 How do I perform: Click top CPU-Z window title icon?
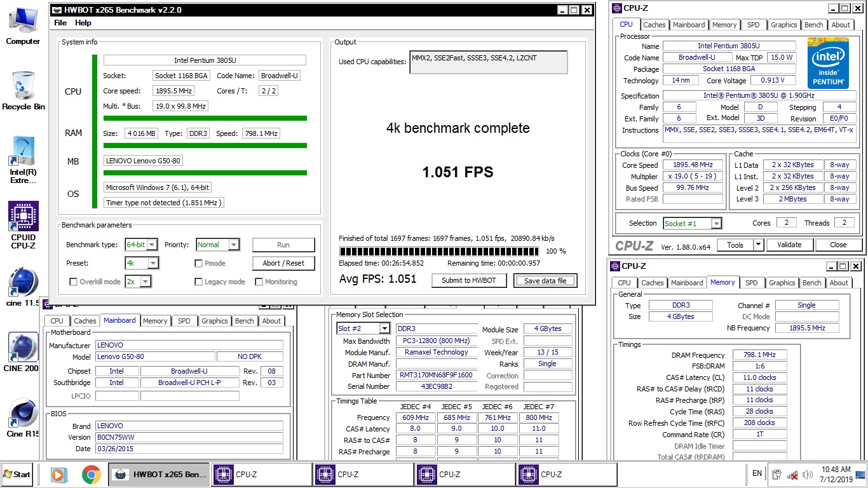point(616,8)
